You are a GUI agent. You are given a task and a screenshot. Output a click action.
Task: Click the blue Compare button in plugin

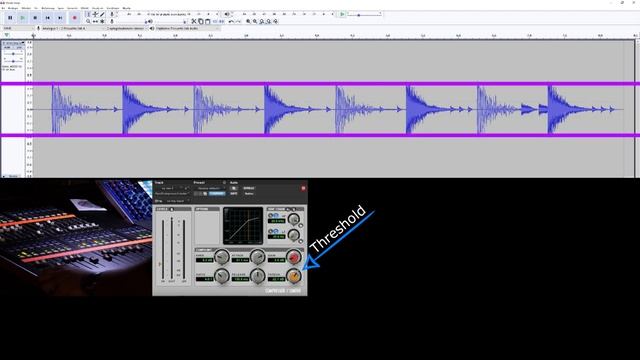pos(217,193)
